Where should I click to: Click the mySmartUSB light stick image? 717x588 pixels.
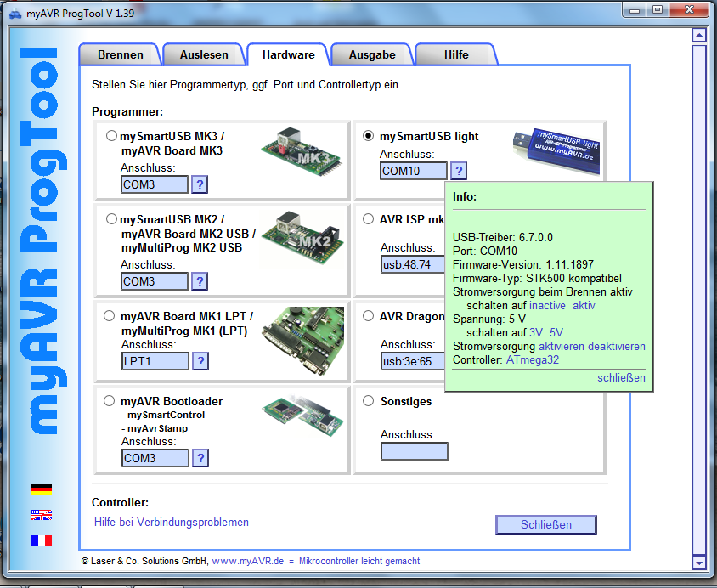coord(556,151)
